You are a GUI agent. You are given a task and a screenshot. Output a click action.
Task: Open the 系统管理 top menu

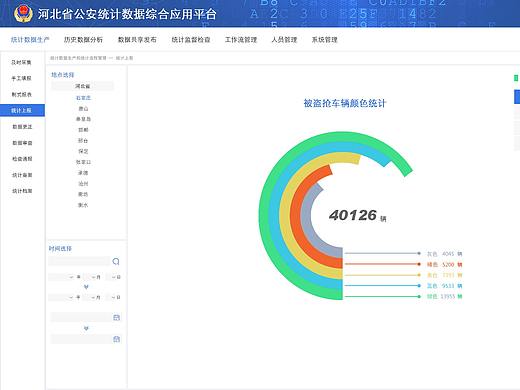pyautogui.click(x=324, y=40)
